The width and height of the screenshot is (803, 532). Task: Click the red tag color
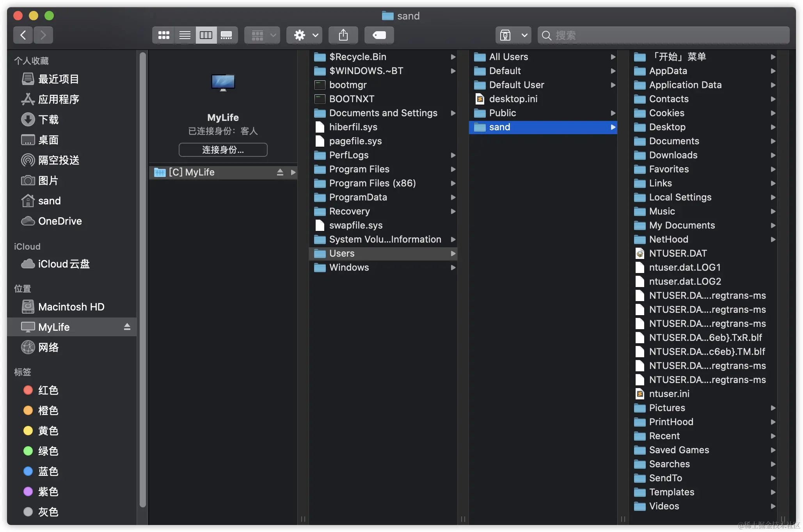click(x=28, y=390)
